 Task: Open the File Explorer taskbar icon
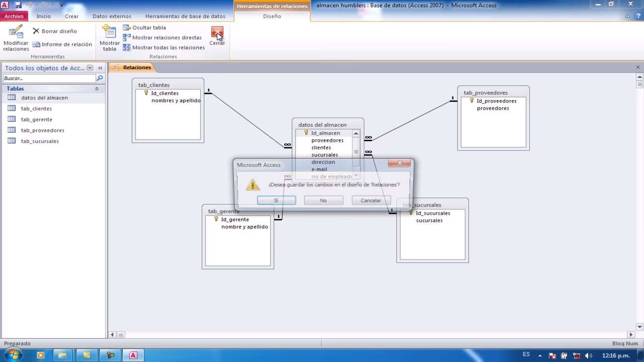(62, 355)
